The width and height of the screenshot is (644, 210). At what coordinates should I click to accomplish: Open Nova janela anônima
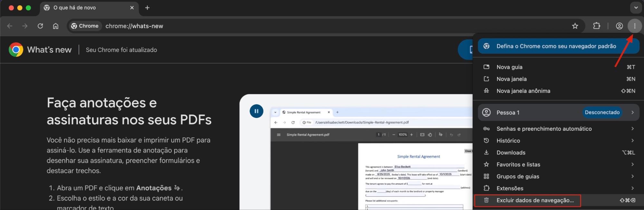tap(558, 91)
